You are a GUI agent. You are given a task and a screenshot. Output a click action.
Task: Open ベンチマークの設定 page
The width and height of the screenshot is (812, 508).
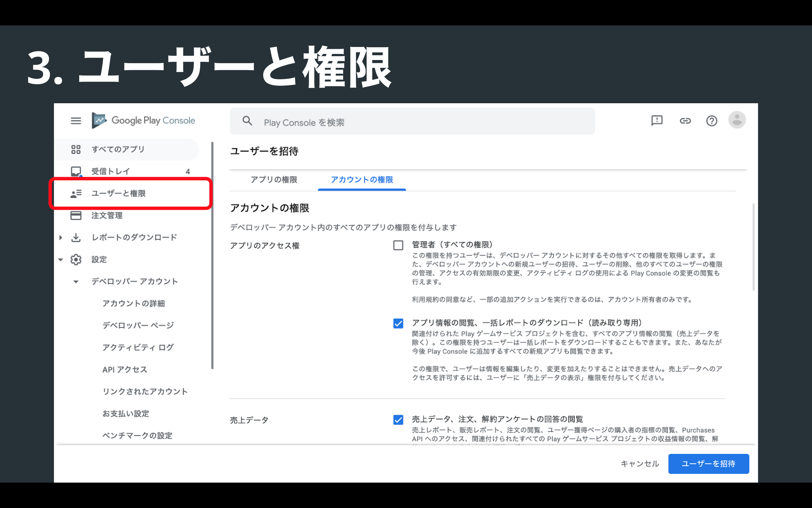(137, 435)
